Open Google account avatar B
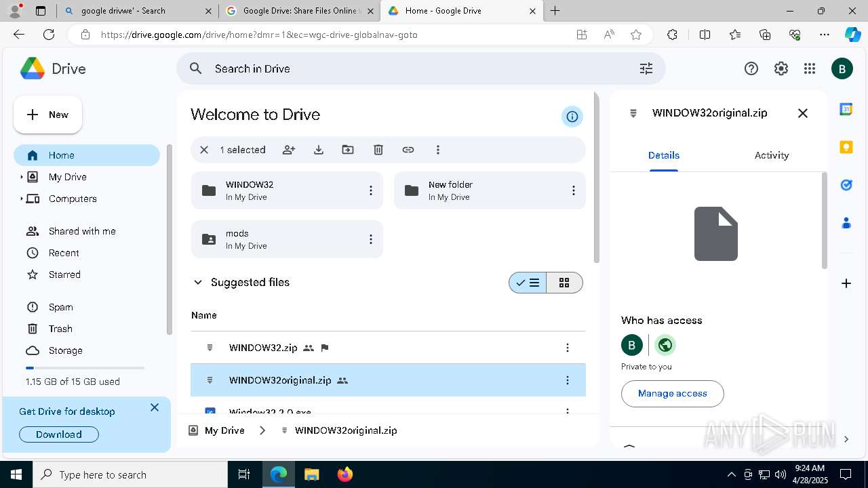The height and width of the screenshot is (488, 868). click(x=842, y=68)
